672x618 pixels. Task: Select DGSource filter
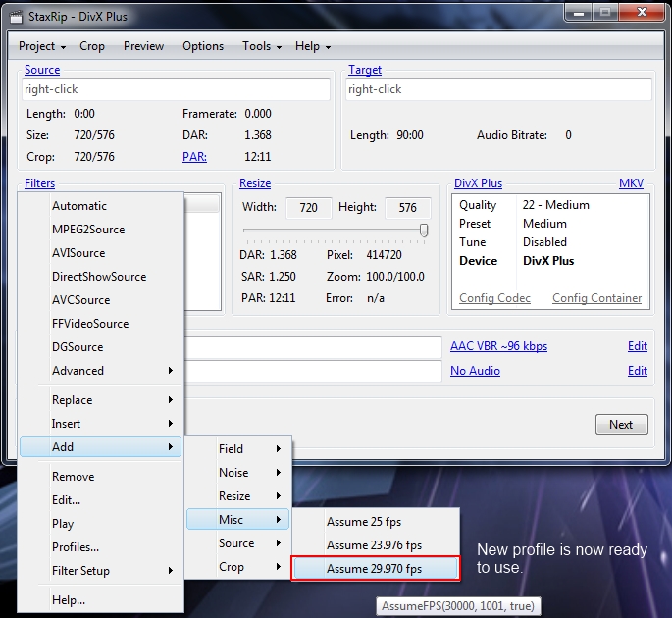pos(101,347)
